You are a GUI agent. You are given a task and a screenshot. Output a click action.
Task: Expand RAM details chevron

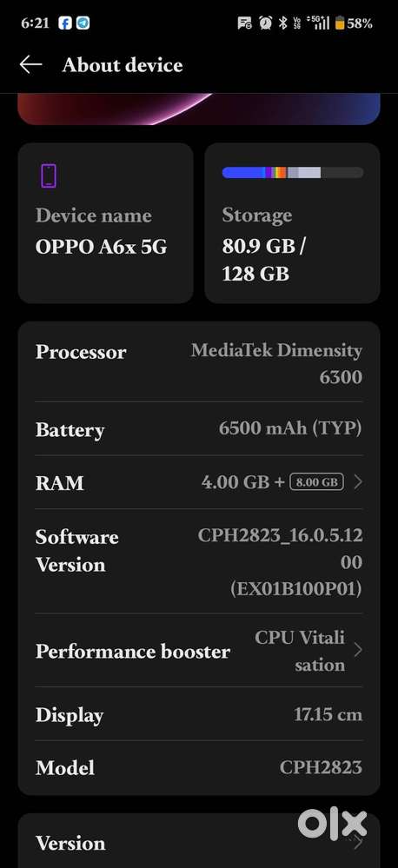pyautogui.click(x=357, y=482)
